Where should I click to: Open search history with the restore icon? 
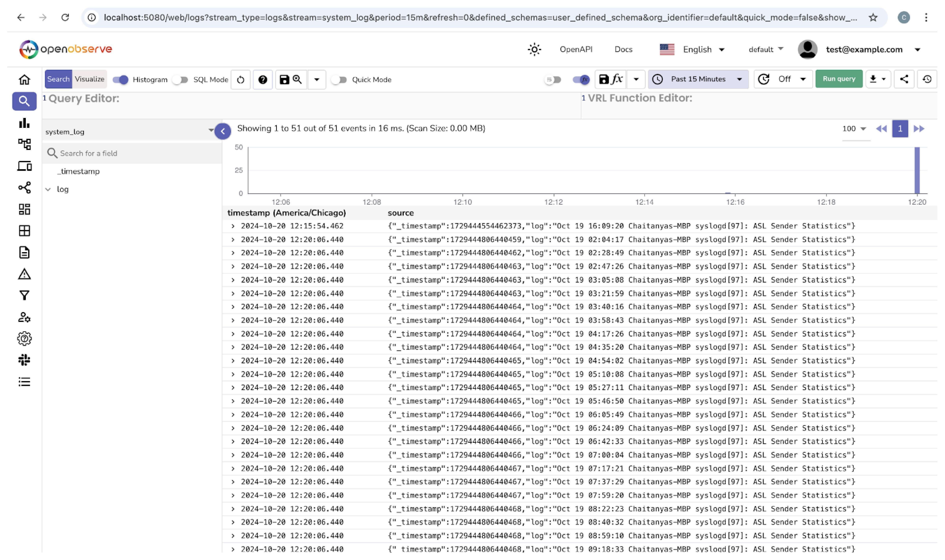click(x=928, y=79)
